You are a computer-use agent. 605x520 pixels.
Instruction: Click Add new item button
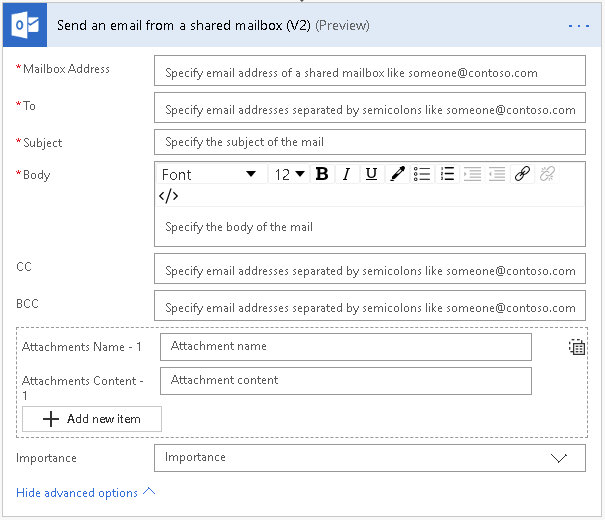coord(92,419)
